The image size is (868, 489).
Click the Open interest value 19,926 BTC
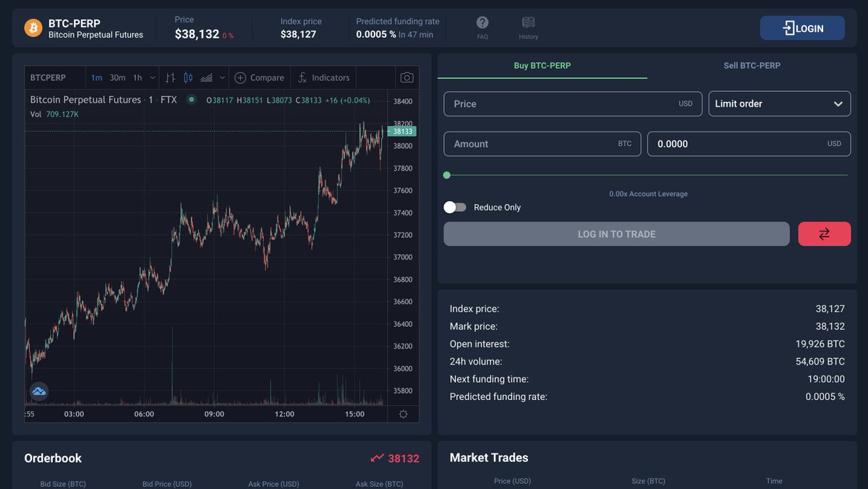(820, 344)
